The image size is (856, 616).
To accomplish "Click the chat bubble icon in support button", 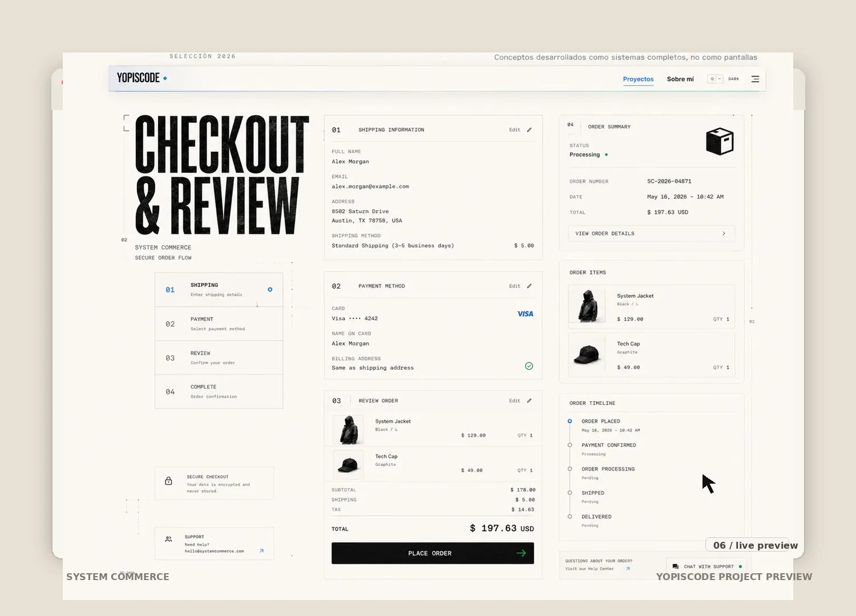I will coord(675,567).
